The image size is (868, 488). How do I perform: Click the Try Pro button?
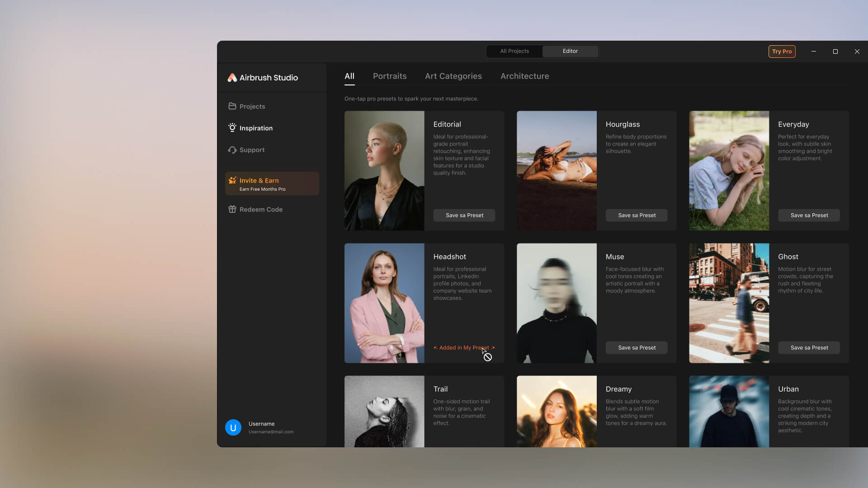tap(782, 52)
